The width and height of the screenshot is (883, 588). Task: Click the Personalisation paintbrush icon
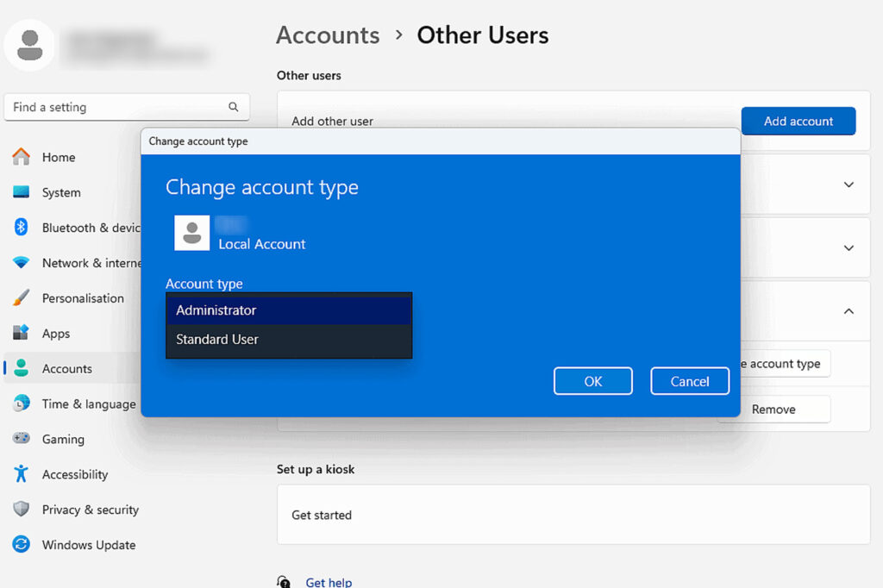pos(22,297)
